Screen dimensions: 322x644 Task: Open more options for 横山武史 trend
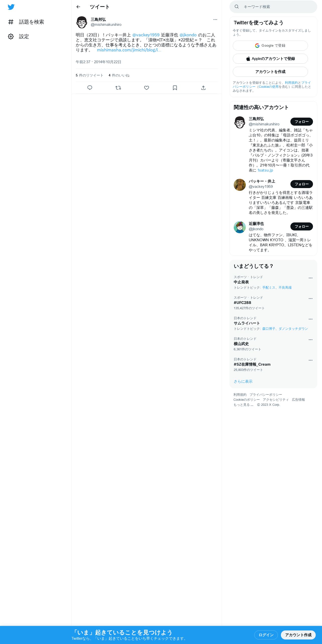tap(310, 340)
